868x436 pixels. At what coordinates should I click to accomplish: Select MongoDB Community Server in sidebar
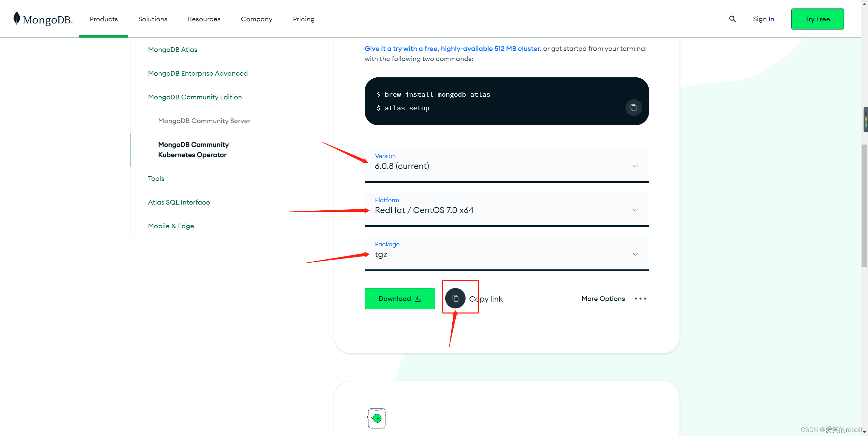[x=204, y=121]
